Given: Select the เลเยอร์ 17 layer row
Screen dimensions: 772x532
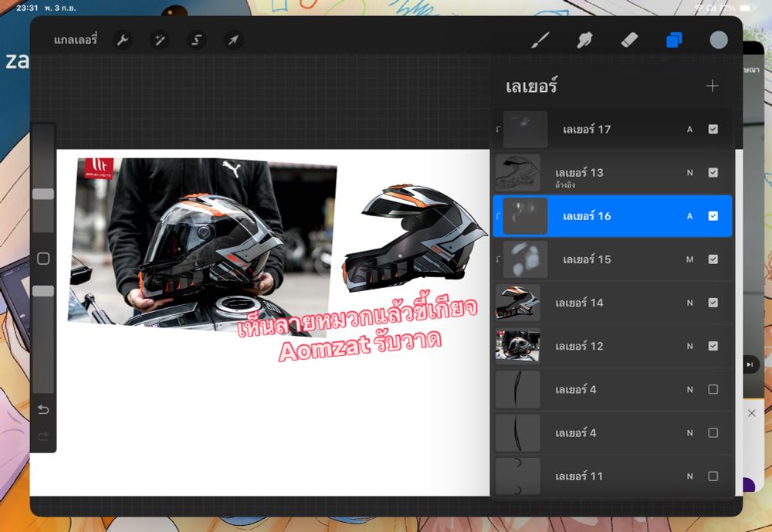Looking at the screenshot, I should (x=612, y=129).
